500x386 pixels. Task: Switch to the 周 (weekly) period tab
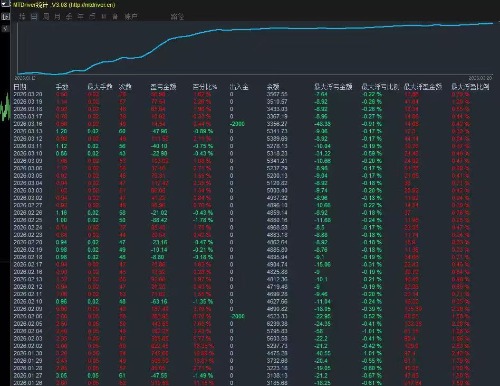46,16
